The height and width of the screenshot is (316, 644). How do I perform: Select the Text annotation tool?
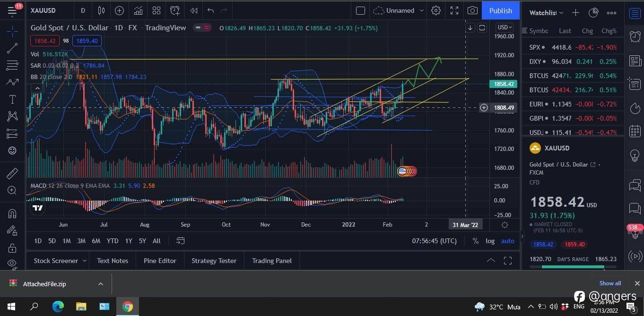click(x=12, y=99)
